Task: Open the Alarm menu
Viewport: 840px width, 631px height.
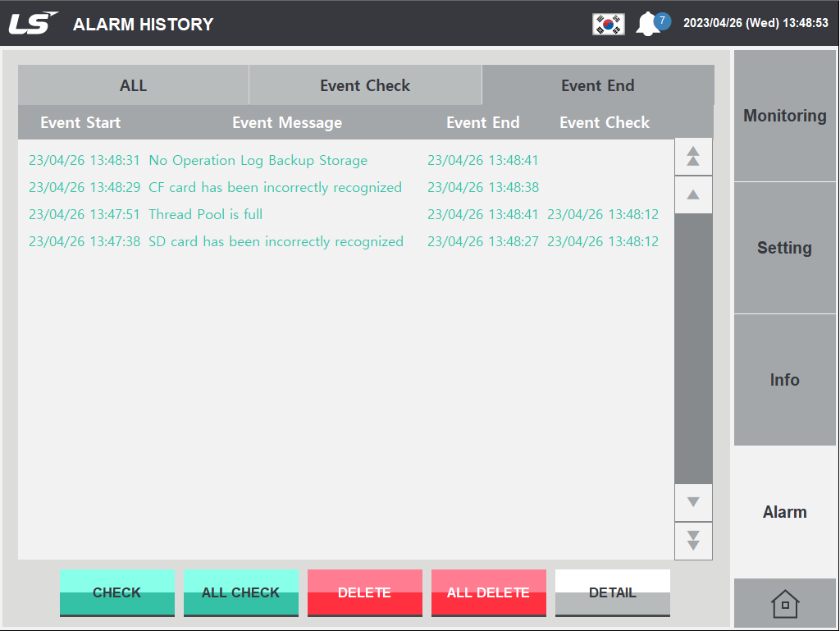Action: 785,512
